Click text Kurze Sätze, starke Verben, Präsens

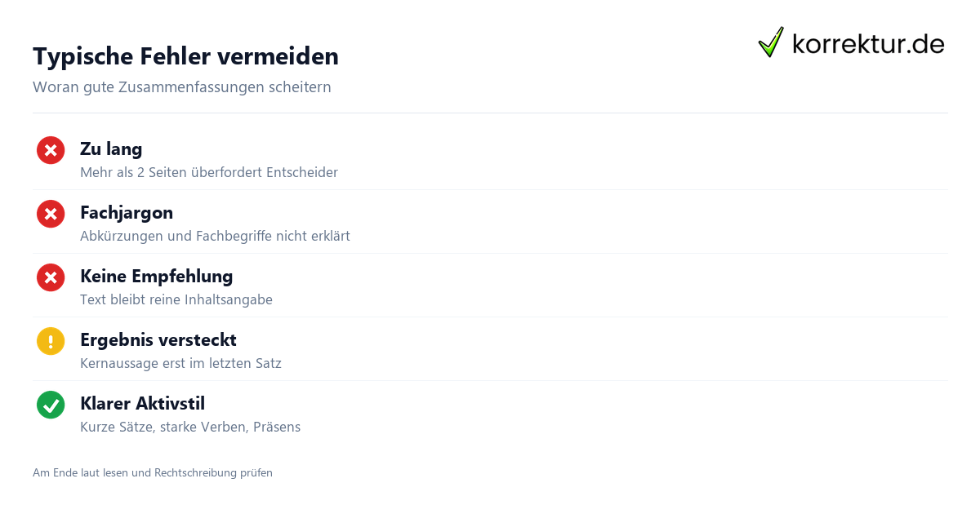[x=190, y=428]
